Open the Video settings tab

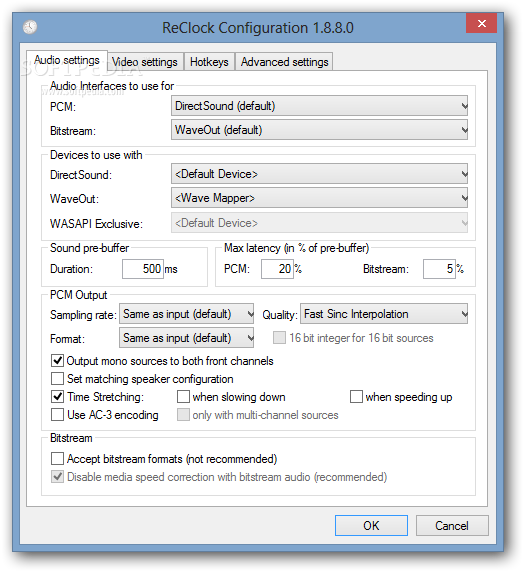145,62
